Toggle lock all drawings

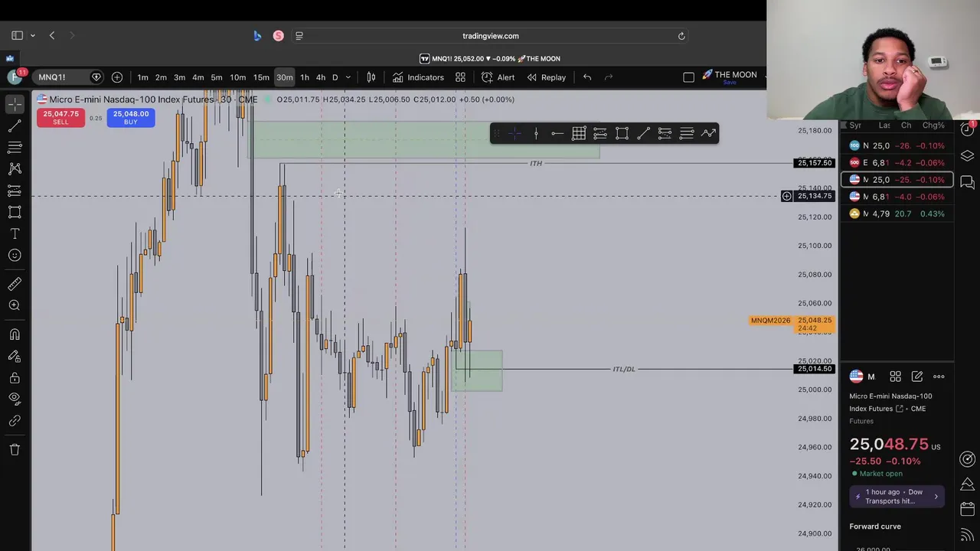coord(15,377)
